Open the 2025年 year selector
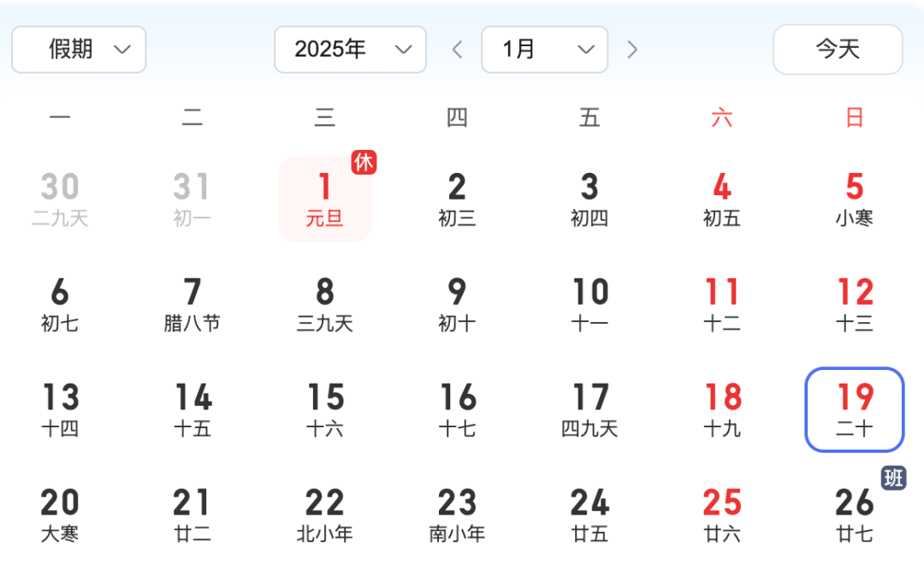924x566 pixels. click(350, 49)
